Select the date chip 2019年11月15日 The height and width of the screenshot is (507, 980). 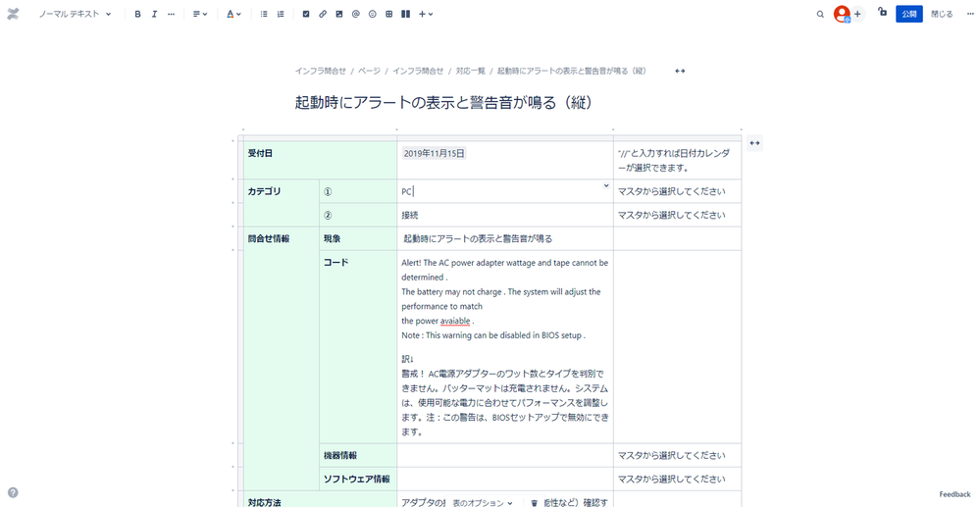pos(435,153)
